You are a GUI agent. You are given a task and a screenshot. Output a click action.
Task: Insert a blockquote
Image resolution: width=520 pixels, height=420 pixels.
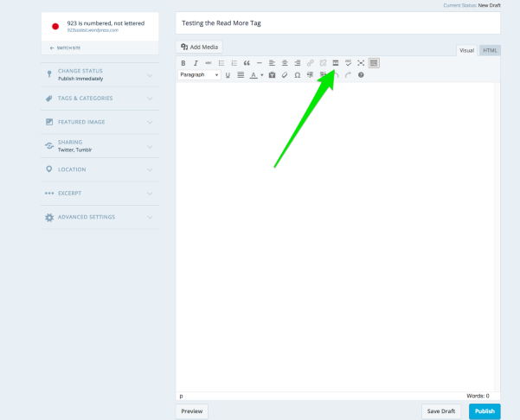tap(247, 63)
